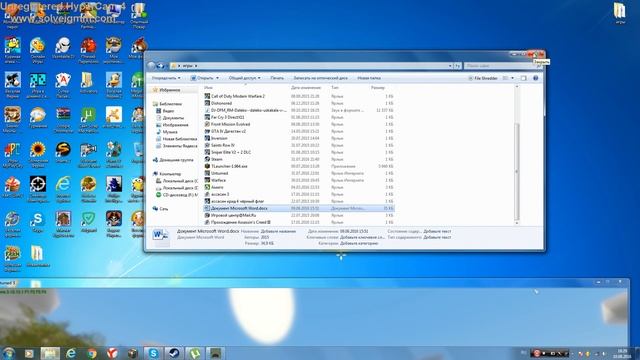Expand the arrow next to Открыть button
Image resolution: width=640 pixels, height=360 pixels.
pyautogui.click(x=217, y=78)
